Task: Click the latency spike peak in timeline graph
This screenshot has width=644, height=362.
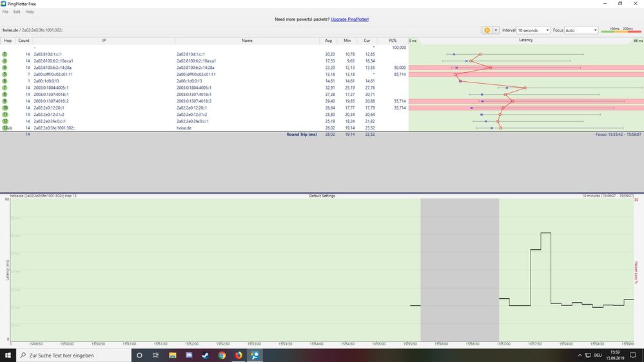Action: (x=545, y=233)
